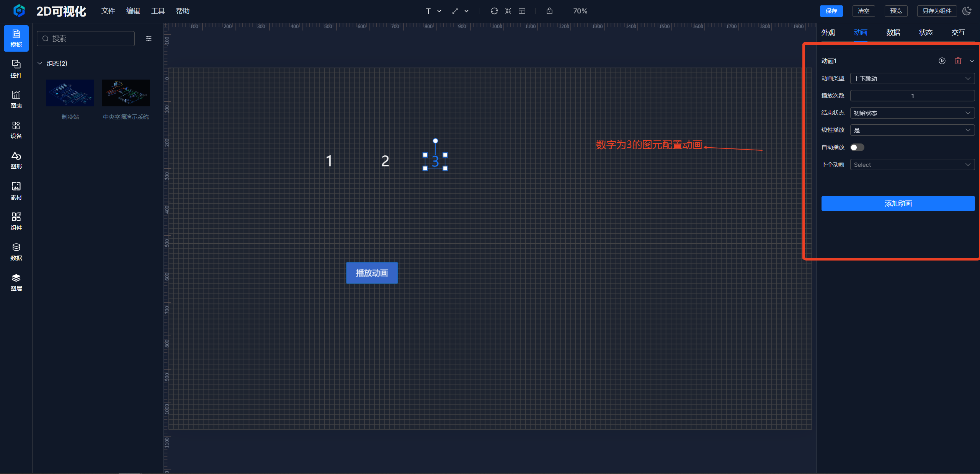Click the filter icon beside search box

(x=149, y=39)
